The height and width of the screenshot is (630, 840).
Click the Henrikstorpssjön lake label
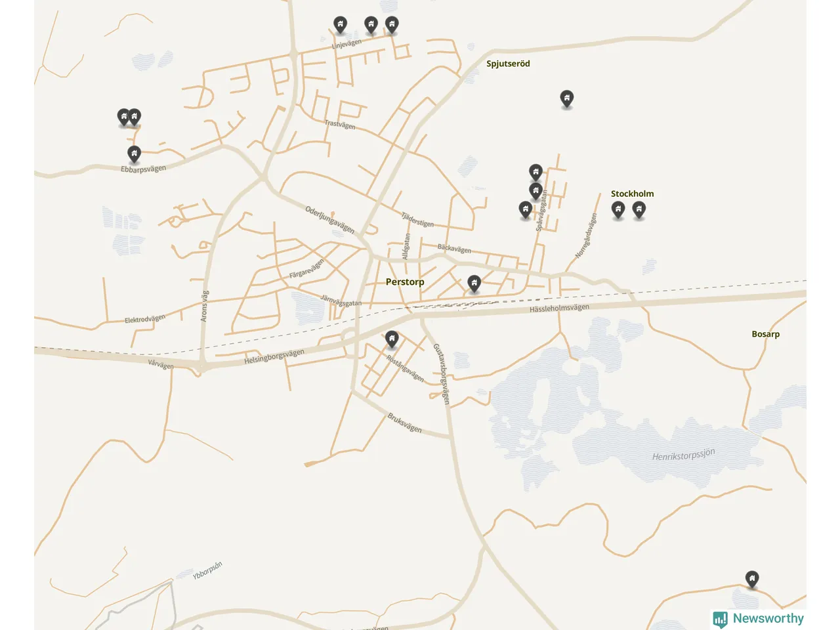click(x=683, y=455)
